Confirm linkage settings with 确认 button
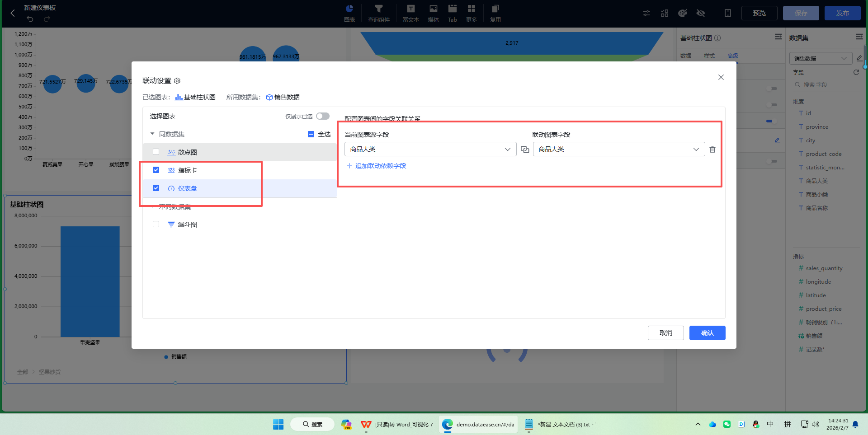Image resolution: width=868 pixels, height=435 pixels. coord(707,333)
